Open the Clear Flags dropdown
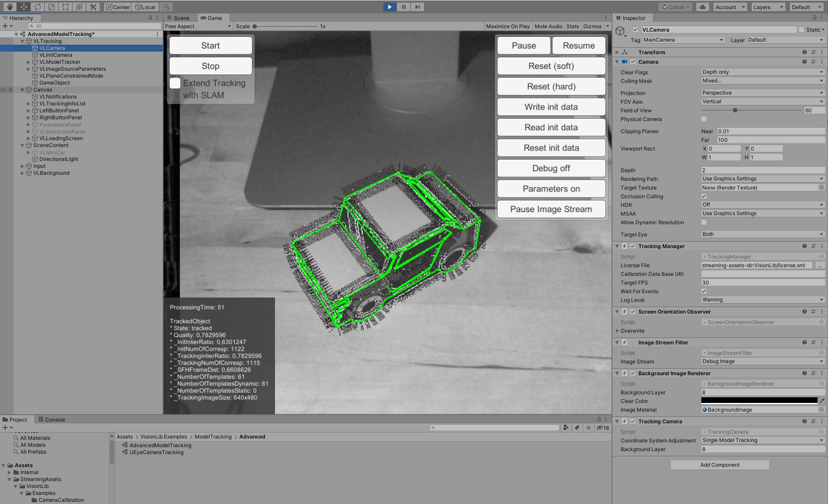The image size is (828, 504). (762, 72)
